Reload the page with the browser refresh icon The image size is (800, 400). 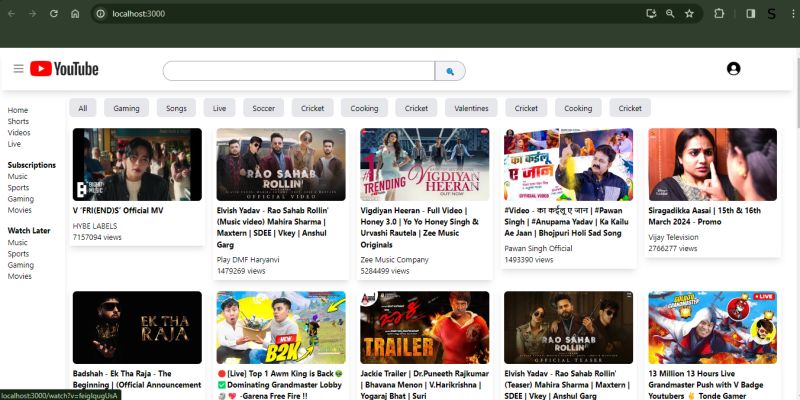52,14
